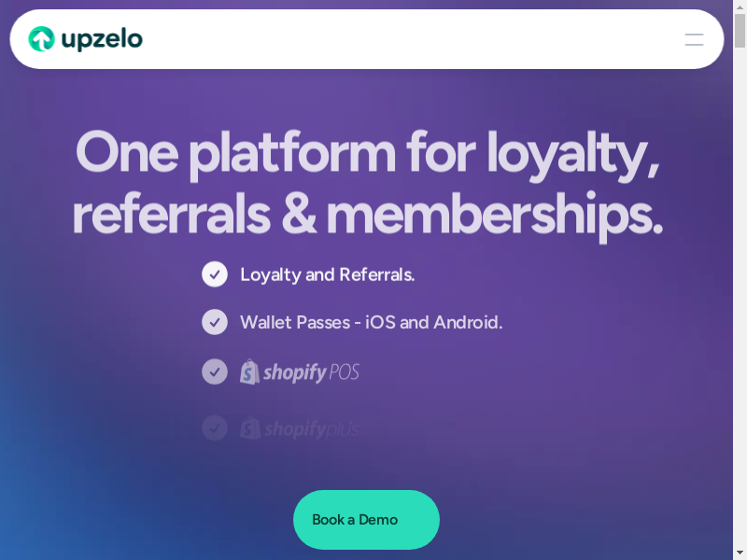
Task: Click the Shopify POS shopping bag icon
Action: (249, 371)
